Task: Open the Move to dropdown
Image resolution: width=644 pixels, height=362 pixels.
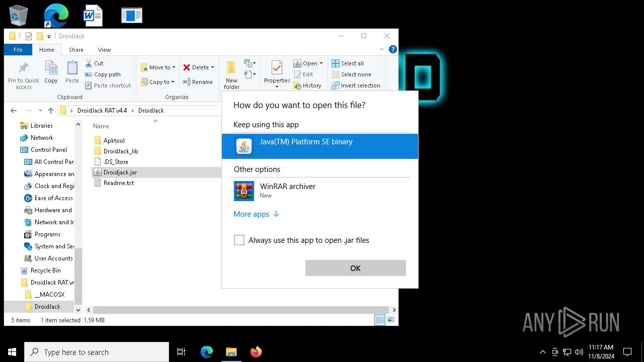Action: tap(158, 67)
